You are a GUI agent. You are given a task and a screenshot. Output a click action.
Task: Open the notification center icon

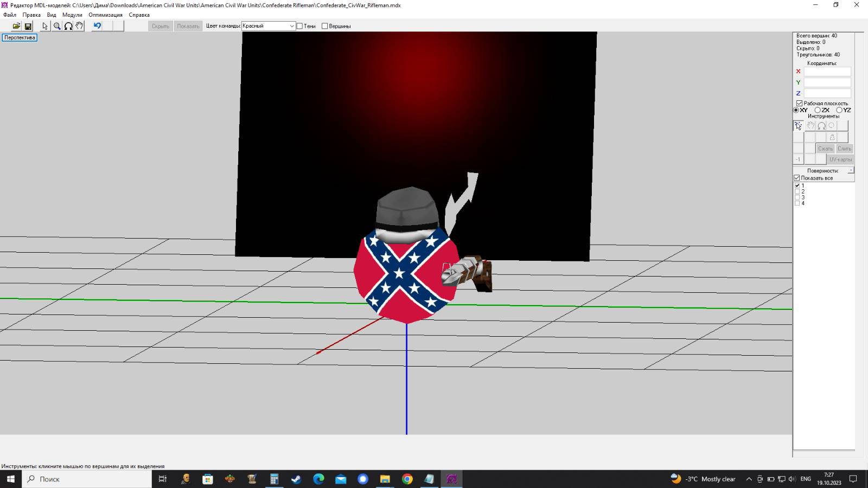pos(853,479)
